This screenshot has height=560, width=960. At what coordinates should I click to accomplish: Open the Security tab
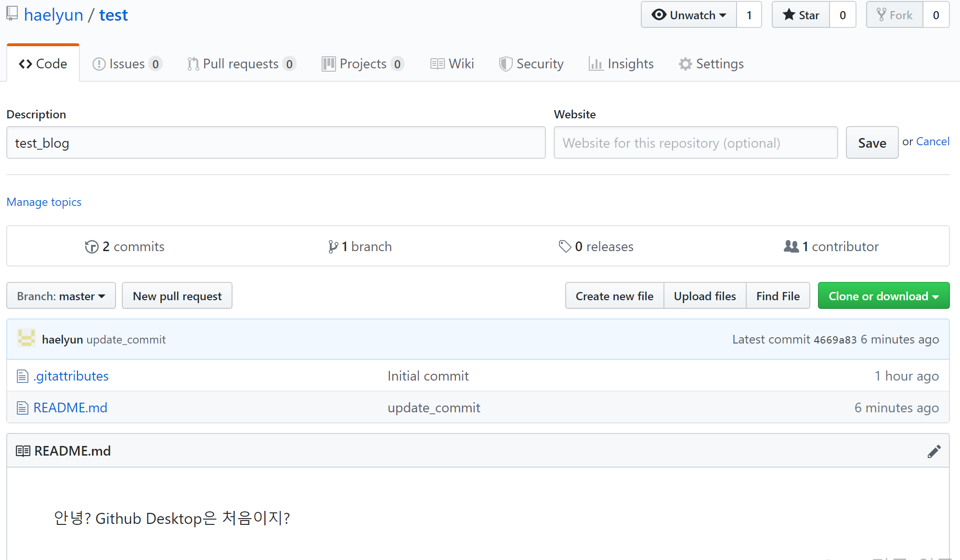pyautogui.click(x=532, y=64)
